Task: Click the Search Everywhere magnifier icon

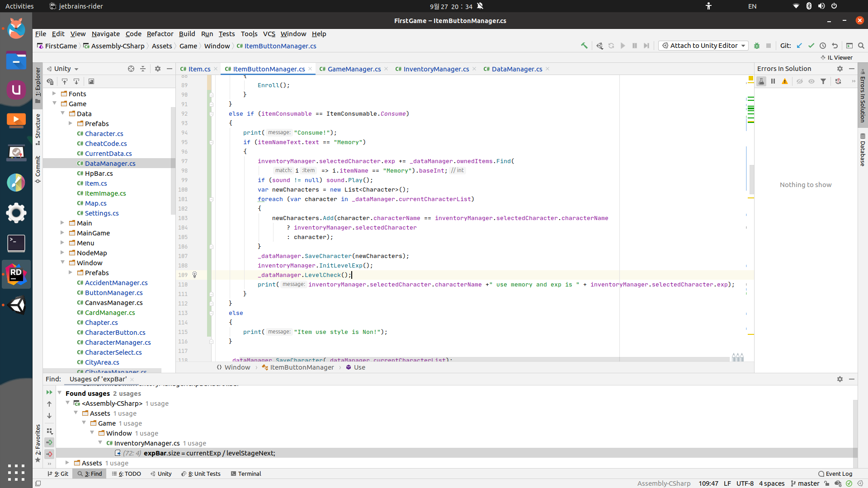Action: [x=861, y=46]
